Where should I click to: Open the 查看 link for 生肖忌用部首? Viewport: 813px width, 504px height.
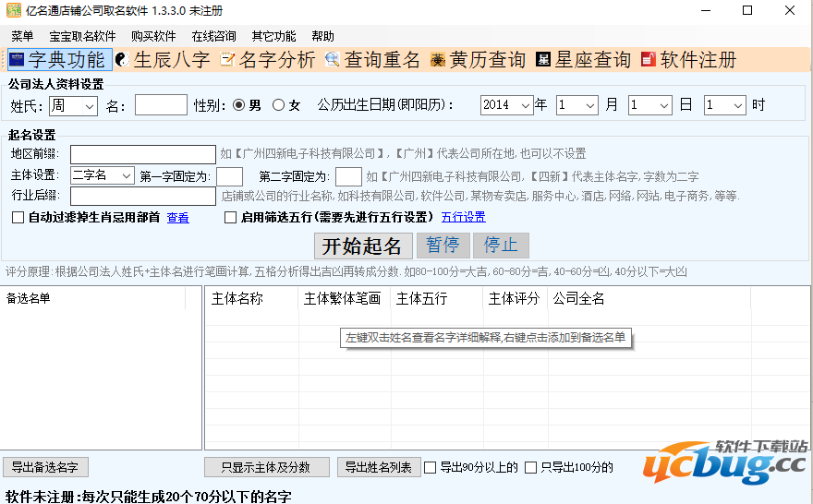click(177, 218)
